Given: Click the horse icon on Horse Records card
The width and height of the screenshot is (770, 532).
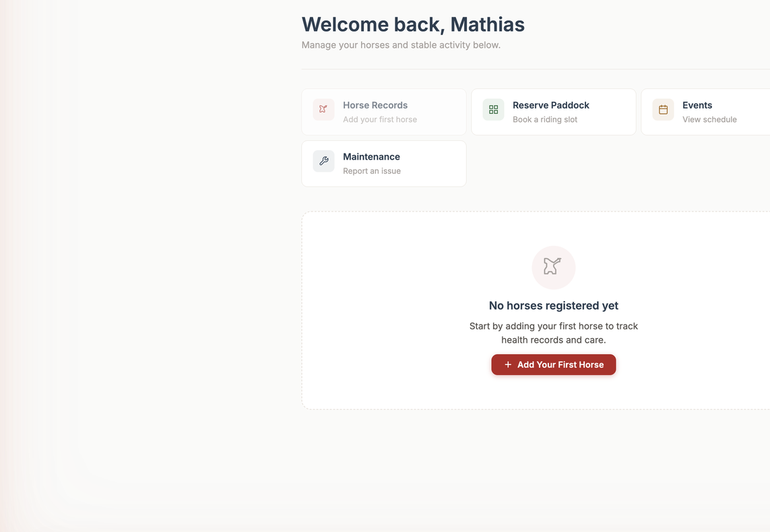Looking at the screenshot, I should 323,110.
